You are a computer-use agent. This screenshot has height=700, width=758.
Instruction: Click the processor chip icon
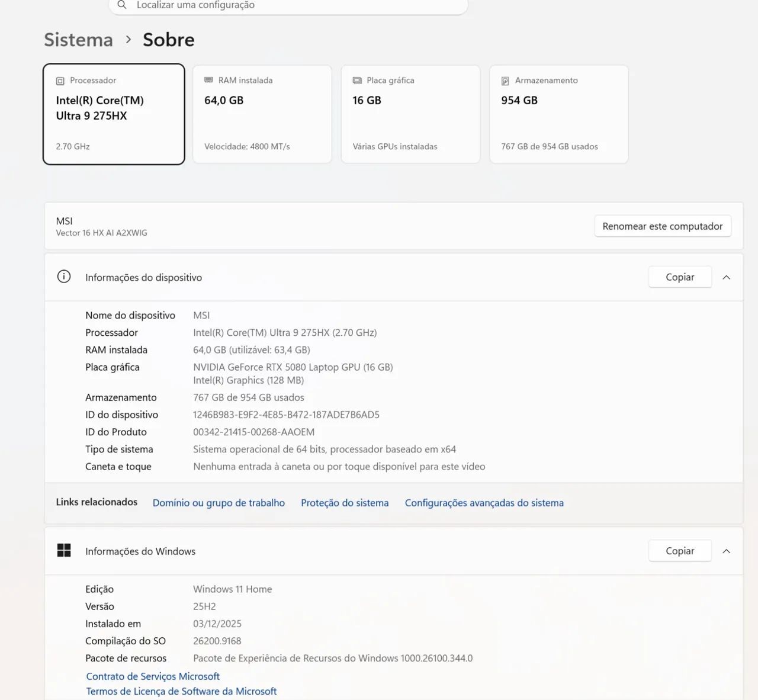click(60, 81)
